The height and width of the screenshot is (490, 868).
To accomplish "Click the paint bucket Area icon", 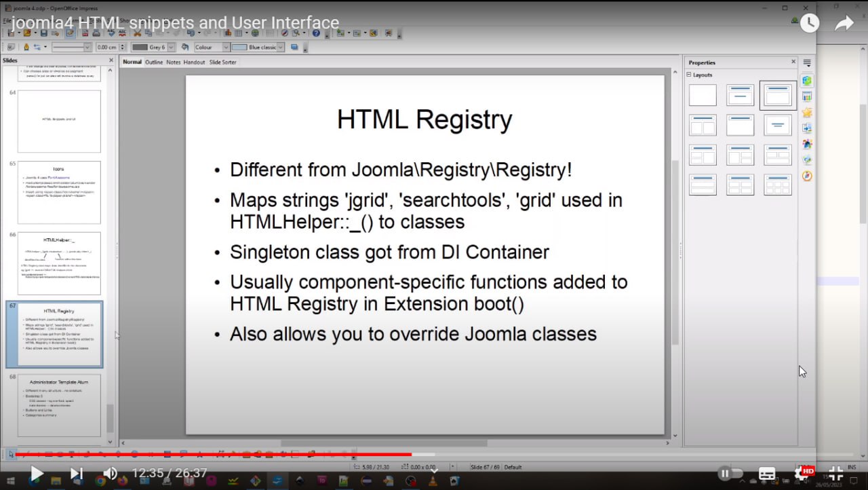I will (x=185, y=48).
